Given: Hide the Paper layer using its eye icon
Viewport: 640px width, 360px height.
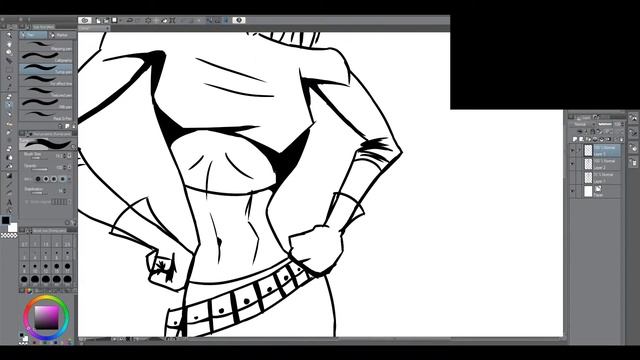Looking at the screenshot, I should tap(572, 191).
